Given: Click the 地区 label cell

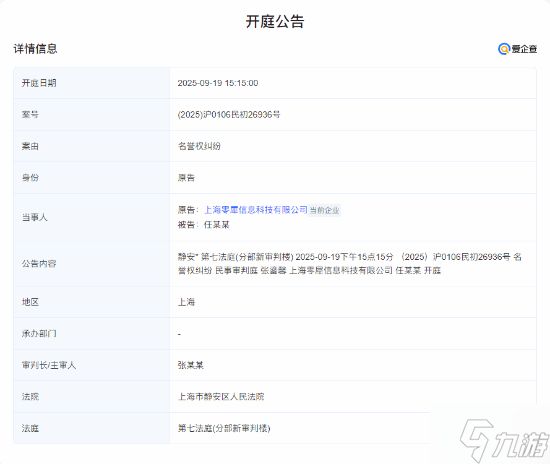Looking at the screenshot, I should (x=92, y=302).
